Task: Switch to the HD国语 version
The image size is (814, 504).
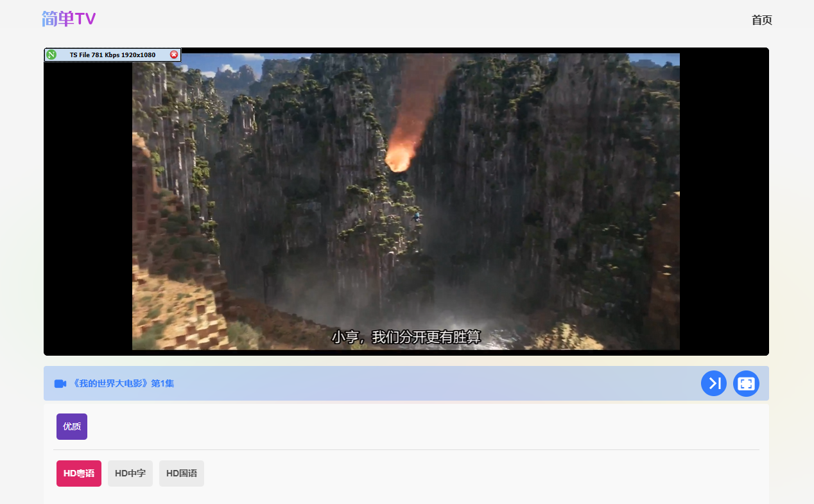Action: (x=182, y=473)
